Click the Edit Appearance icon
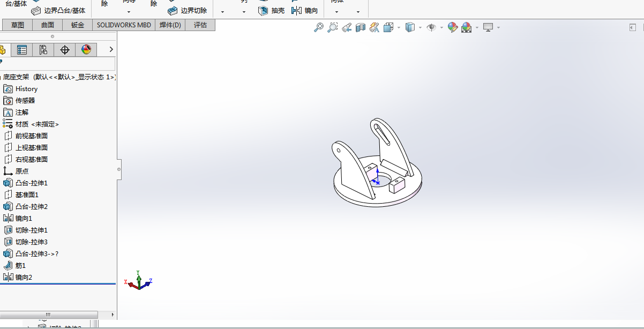644x329 pixels. click(x=453, y=27)
